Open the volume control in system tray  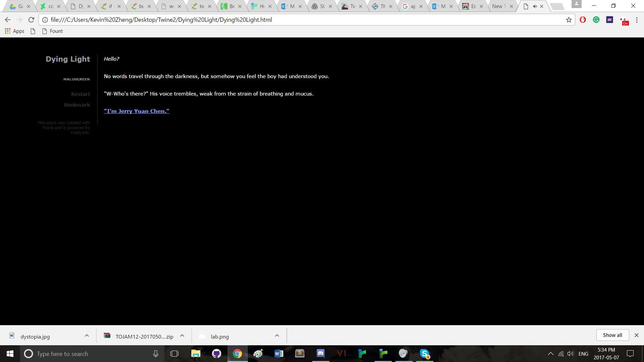click(x=571, y=354)
